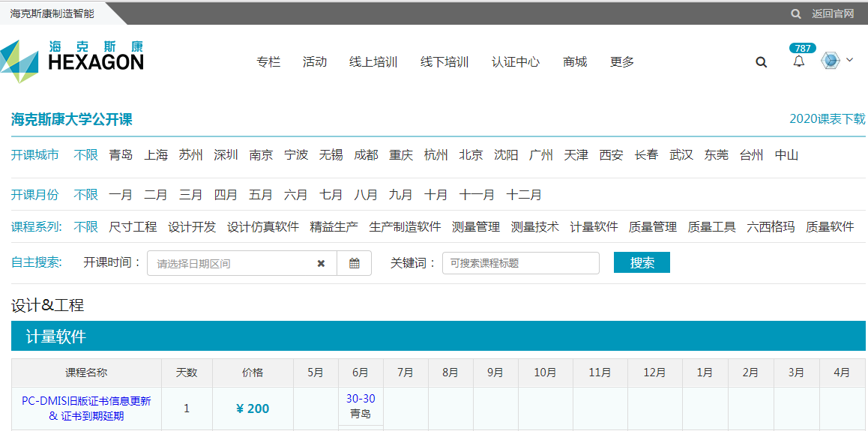Filter series by 计量软件
This screenshot has width=868, height=431.
(x=594, y=227)
